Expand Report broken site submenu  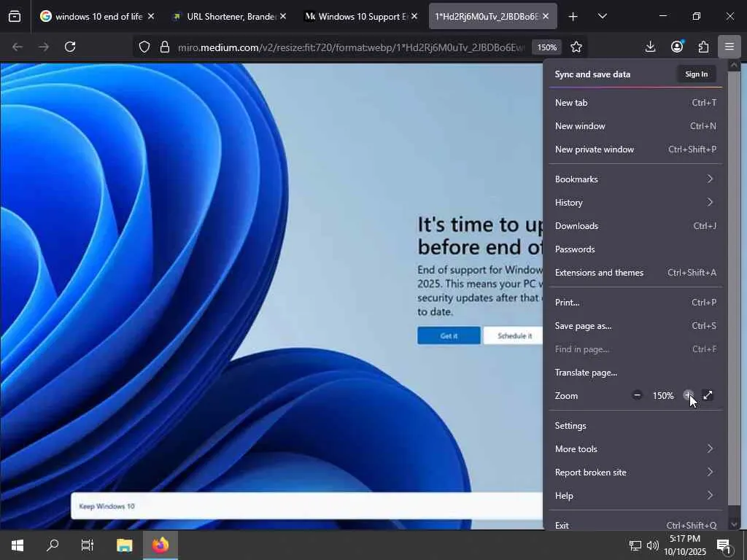[x=635, y=472]
